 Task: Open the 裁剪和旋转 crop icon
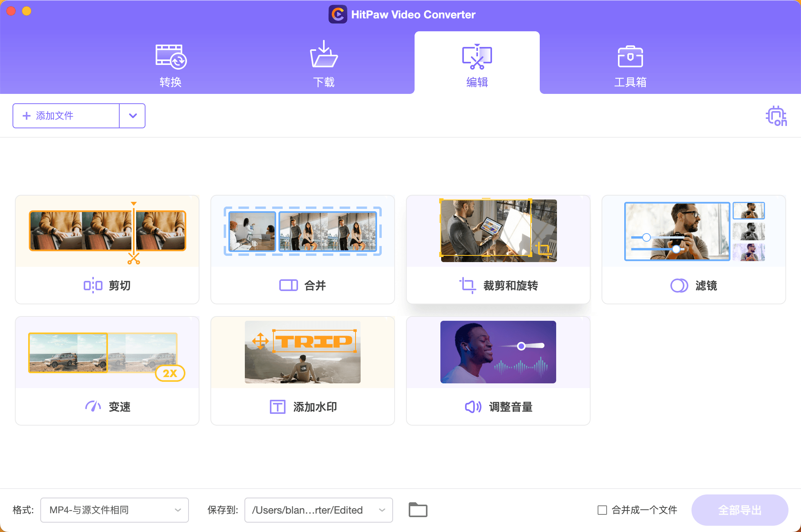coord(467,286)
